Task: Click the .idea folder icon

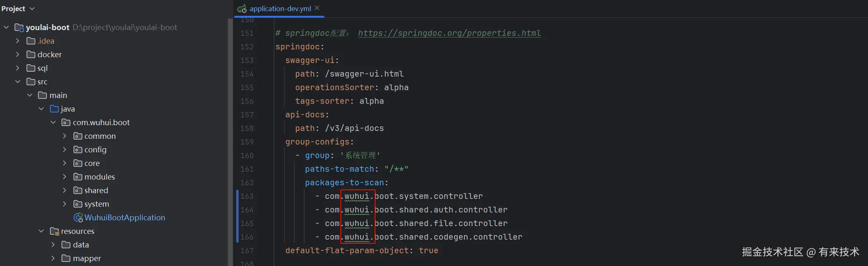Action: [x=31, y=41]
